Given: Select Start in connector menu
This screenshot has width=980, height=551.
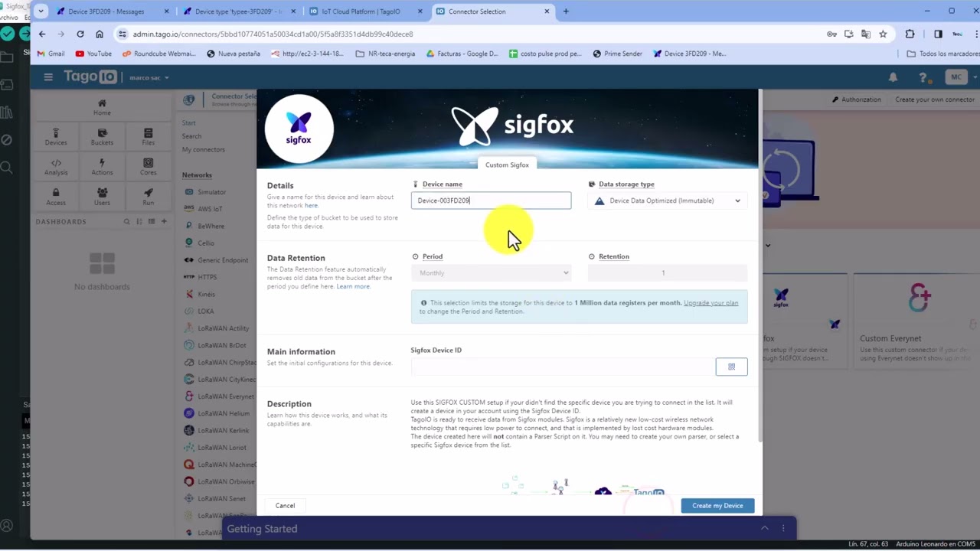Looking at the screenshot, I should (x=188, y=123).
